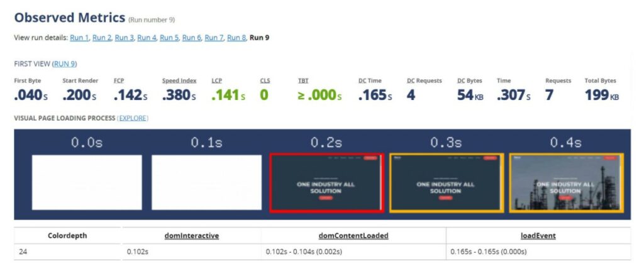
Task: Click the DC Bytes label
Action: tap(469, 81)
